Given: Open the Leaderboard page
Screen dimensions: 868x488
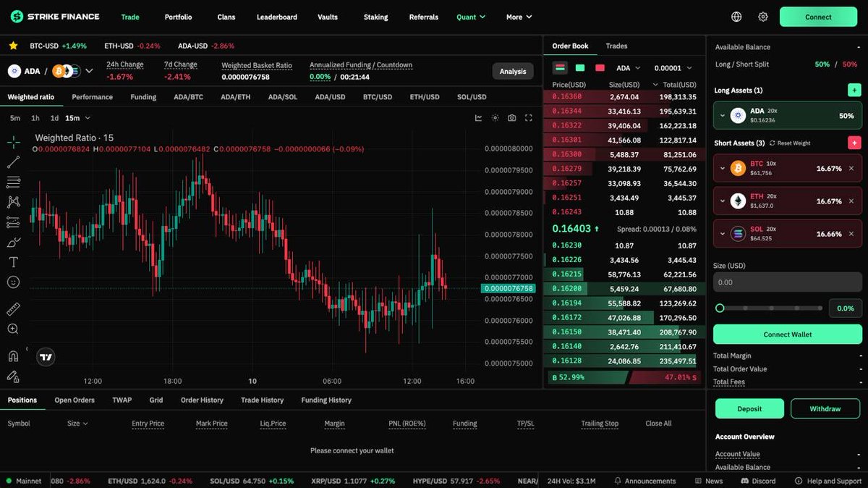Looking at the screenshot, I should [276, 17].
